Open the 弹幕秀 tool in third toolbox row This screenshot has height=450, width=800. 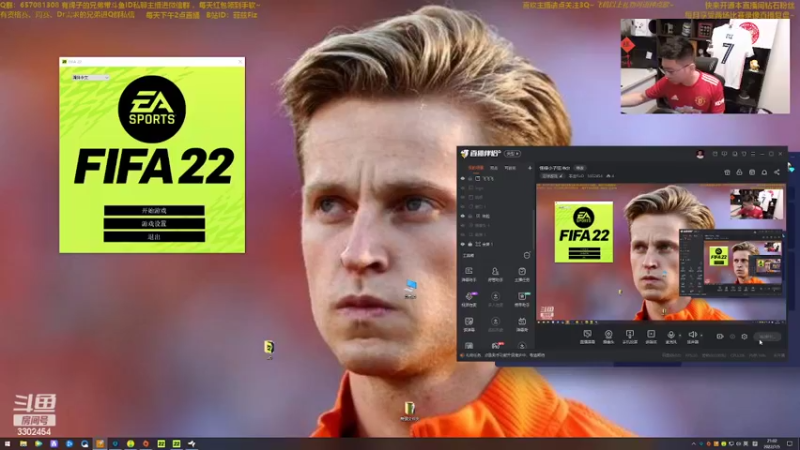(x=522, y=324)
